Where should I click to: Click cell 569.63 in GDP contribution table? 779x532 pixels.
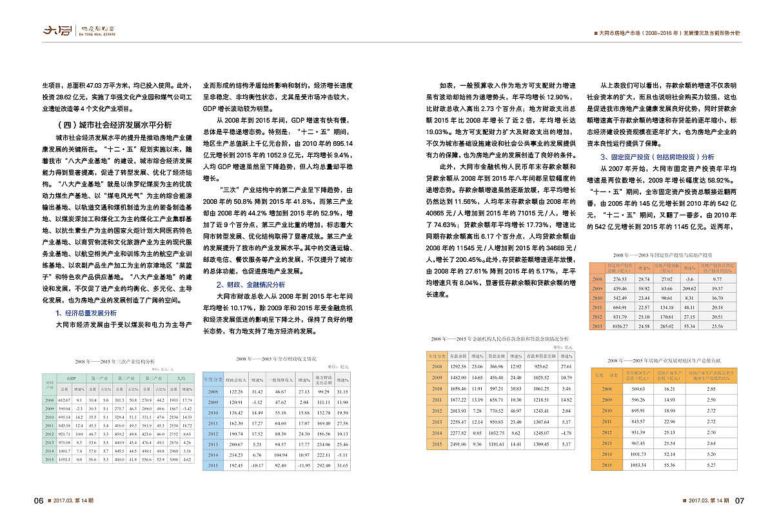638,389
